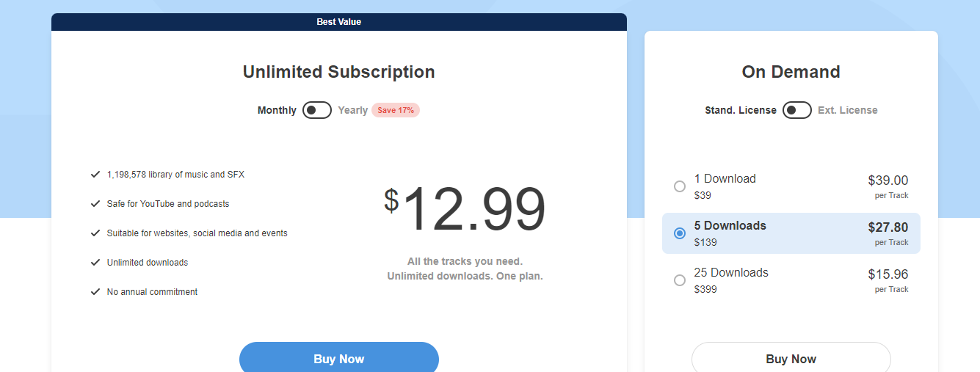The image size is (980, 372).
Task: Click the blue Buy Now subscription button
Action: coord(339,359)
